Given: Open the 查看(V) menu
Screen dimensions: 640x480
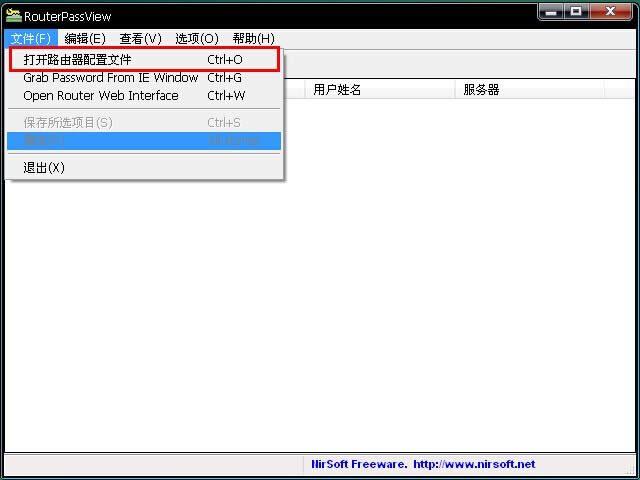Looking at the screenshot, I should coord(140,39).
